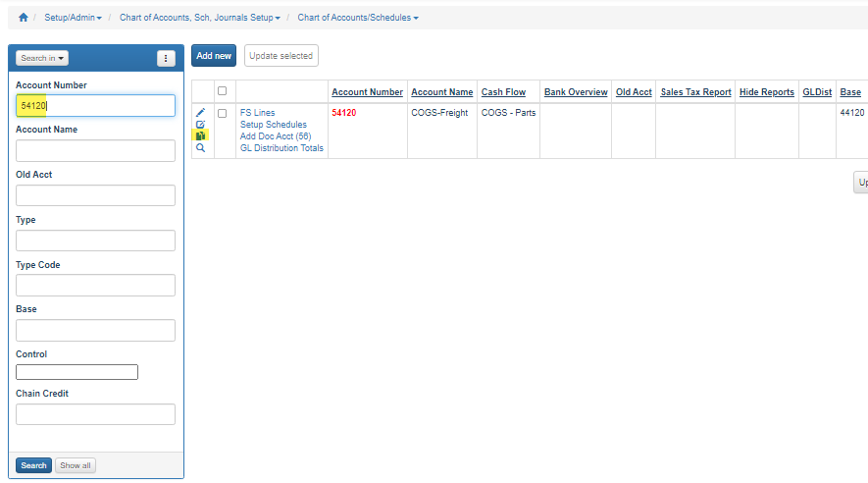Click the pencil edit icon for account 54120
Screen dimensions: 868x483
click(200, 113)
